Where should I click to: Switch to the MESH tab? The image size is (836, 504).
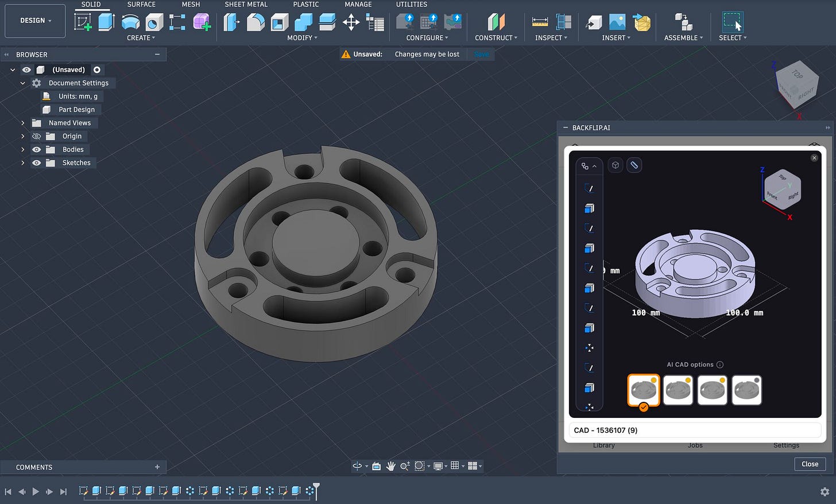click(191, 4)
